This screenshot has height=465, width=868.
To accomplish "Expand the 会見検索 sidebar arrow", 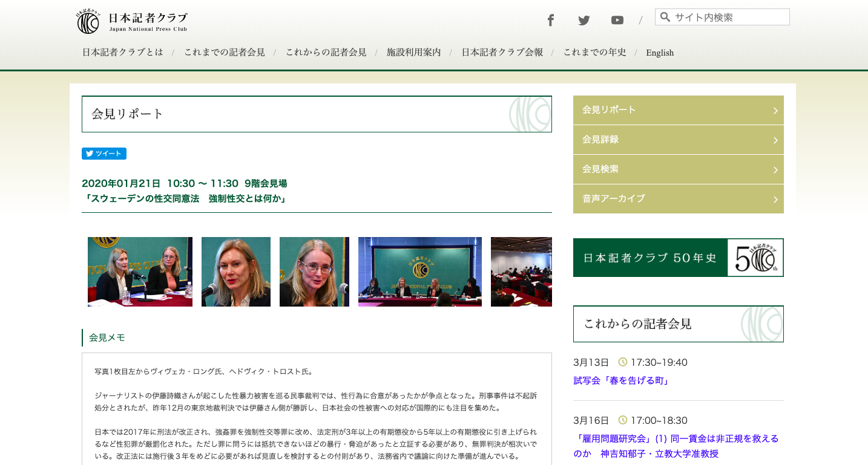I will (775, 170).
